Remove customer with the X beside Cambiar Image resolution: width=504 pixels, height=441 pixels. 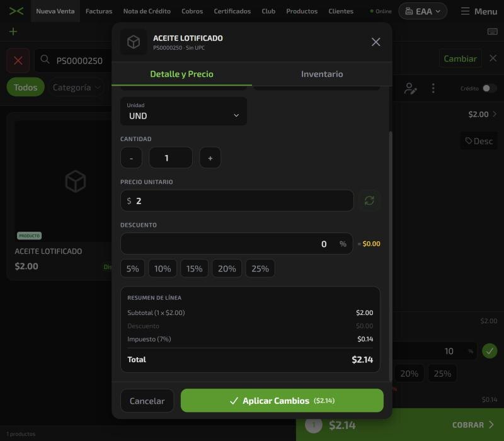click(x=493, y=58)
